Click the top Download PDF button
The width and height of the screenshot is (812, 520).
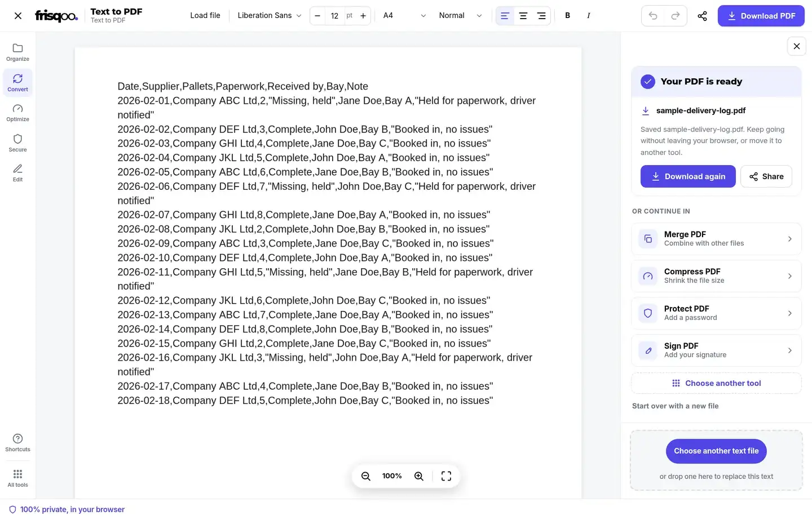point(761,16)
